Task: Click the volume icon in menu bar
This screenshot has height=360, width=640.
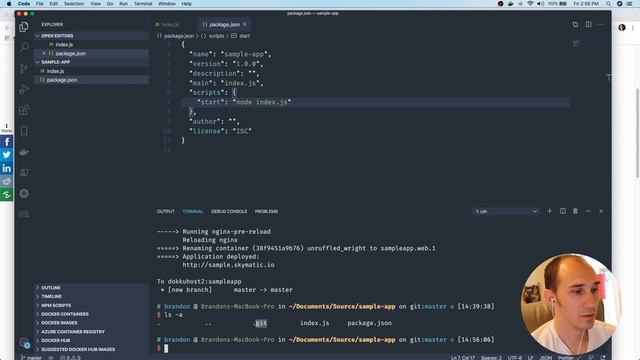Action: [540, 4]
